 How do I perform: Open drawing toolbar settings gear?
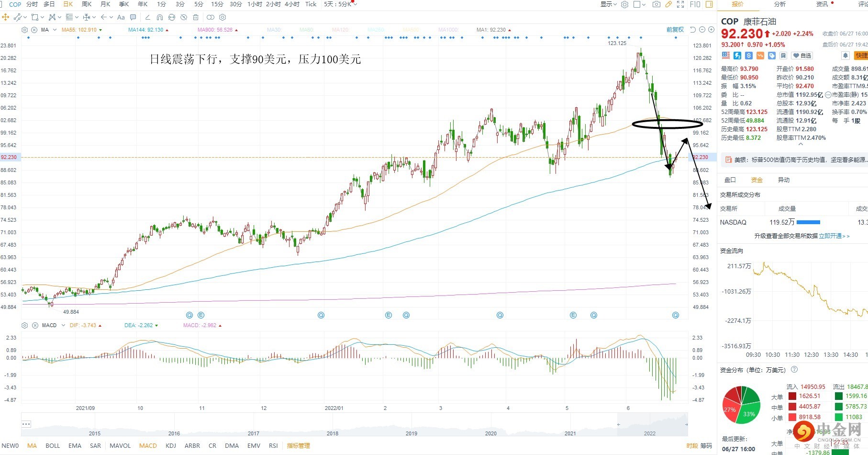(223, 17)
